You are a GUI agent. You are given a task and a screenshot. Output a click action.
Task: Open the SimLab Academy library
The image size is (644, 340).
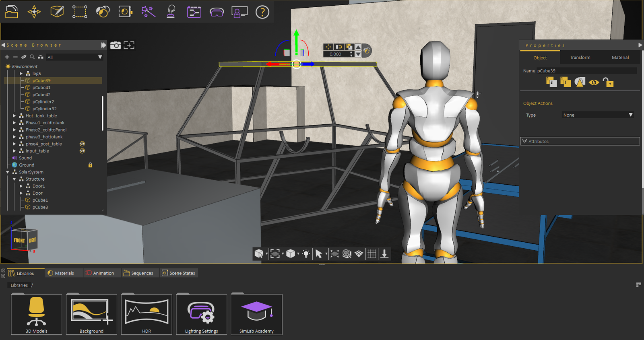[x=256, y=315]
